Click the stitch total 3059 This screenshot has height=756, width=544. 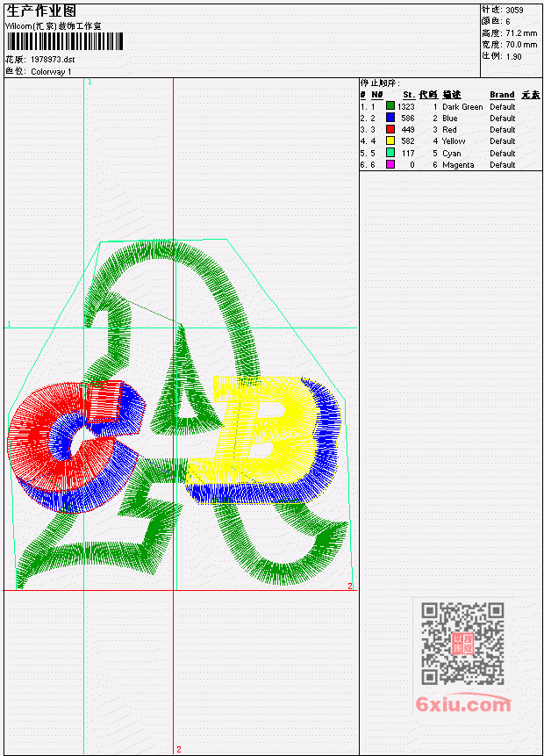tap(514, 10)
